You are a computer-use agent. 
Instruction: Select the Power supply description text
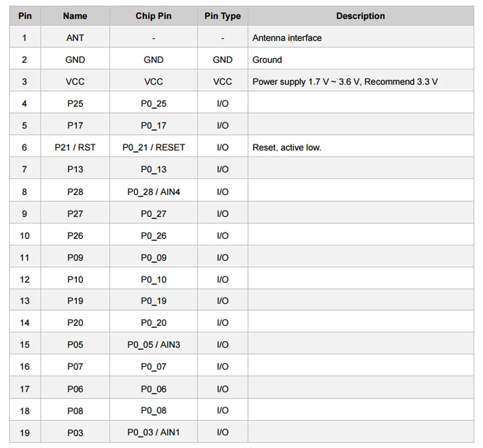click(x=345, y=82)
